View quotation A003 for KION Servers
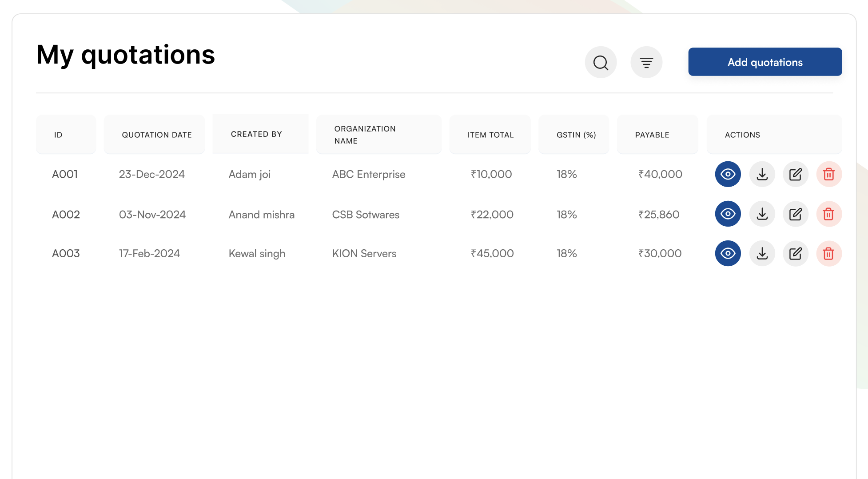 pyautogui.click(x=728, y=253)
